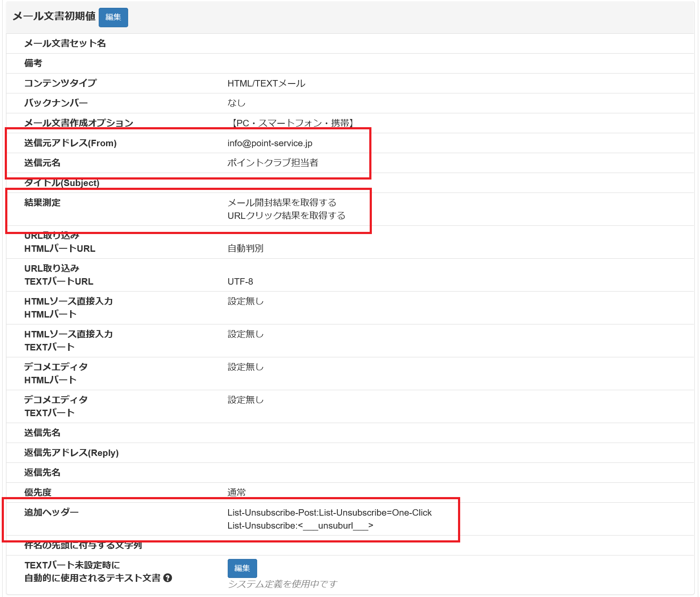Click the 編集 button next to メール文書初期値

click(x=113, y=17)
